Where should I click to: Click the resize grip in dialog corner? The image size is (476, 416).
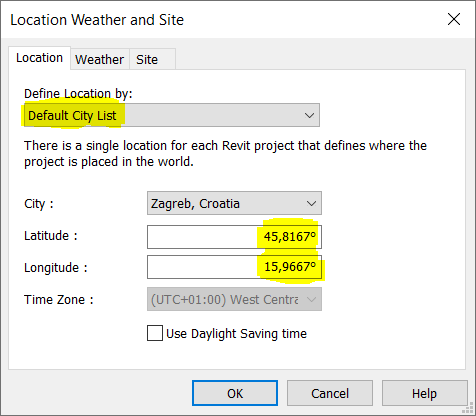coord(469,409)
